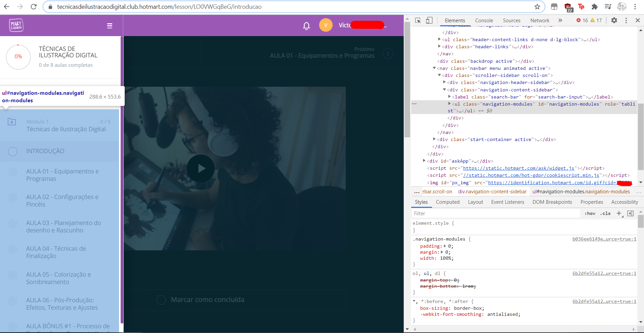The image size is (644, 333).
Task: Open b036ee6149e stylesheet source link
Action: pyautogui.click(x=604, y=239)
